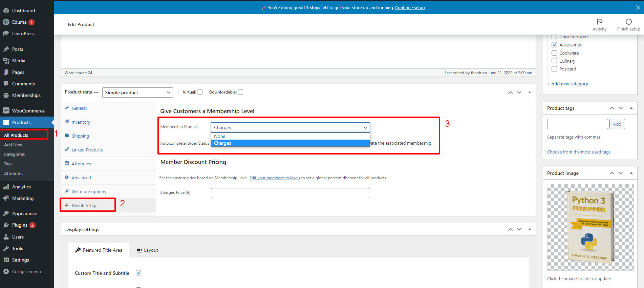
Task: Open the Activity flag icon
Action: tap(599, 22)
